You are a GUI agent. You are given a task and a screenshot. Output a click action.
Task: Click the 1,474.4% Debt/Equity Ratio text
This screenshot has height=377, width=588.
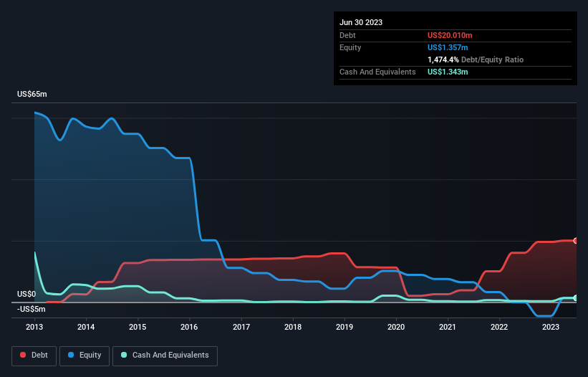coord(476,59)
